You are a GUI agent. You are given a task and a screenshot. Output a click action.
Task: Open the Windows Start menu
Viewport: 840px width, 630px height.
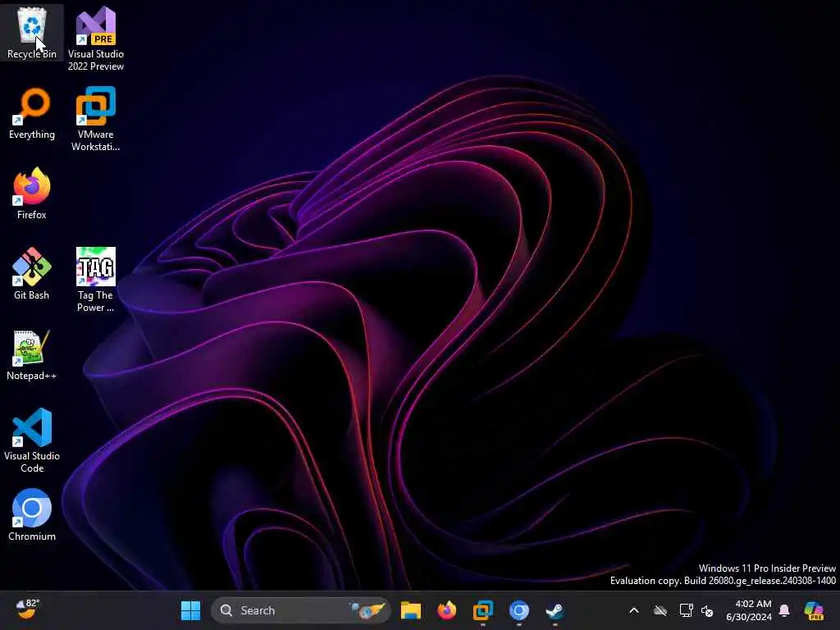[190, 610]
